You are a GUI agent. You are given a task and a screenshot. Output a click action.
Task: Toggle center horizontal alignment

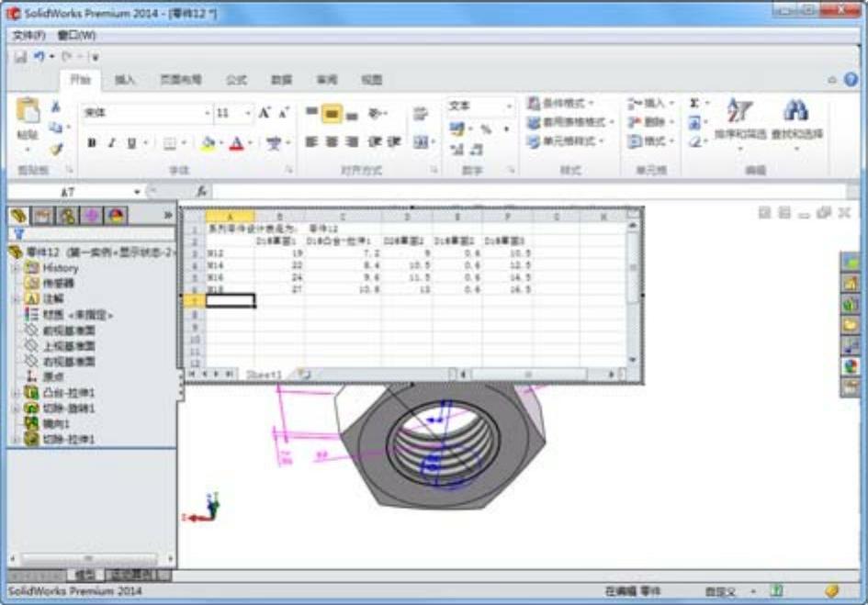[x=332, y=141]
